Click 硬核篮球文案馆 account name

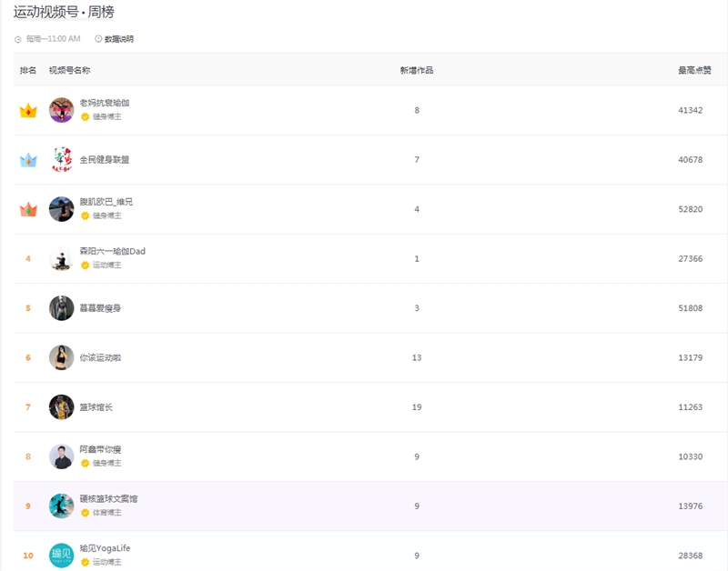tap(108, 499)
